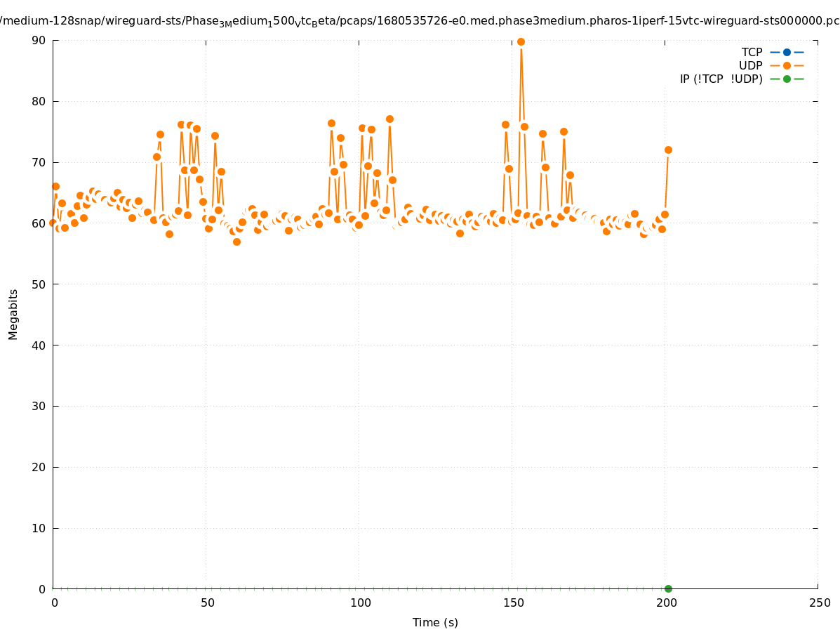Click the orange UDP legend marker
840x632 pixels.
point(787,65)
